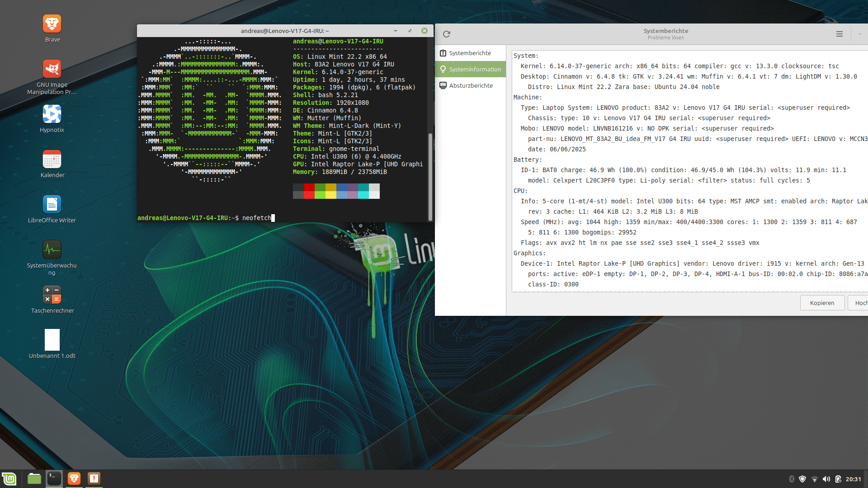Open the Brave browser desktop icon
This screenshot has width=868, height=488.
click(52, 24)
